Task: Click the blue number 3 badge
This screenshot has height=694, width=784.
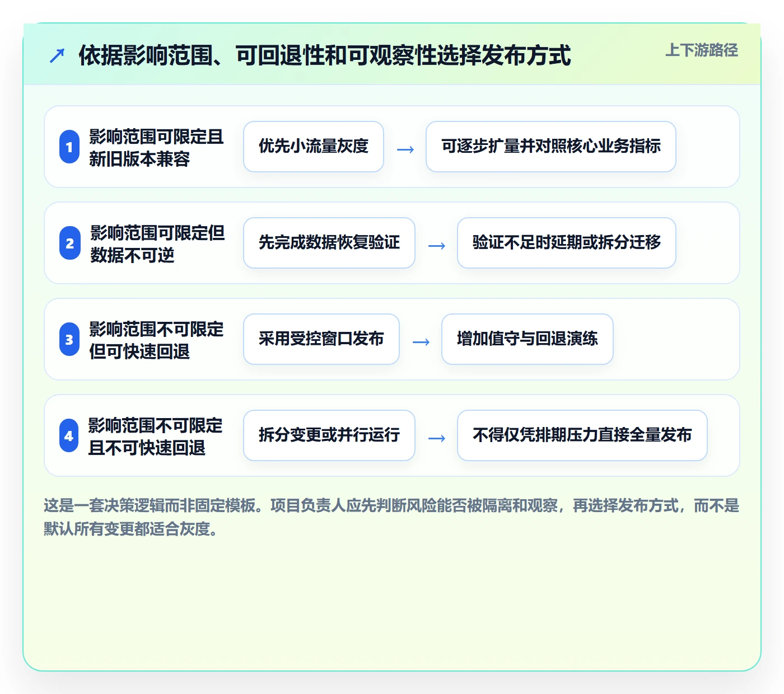Action: point(69,339)
